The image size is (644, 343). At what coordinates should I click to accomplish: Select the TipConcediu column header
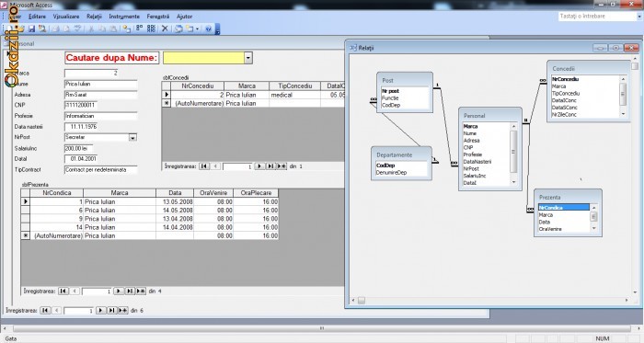295,86
